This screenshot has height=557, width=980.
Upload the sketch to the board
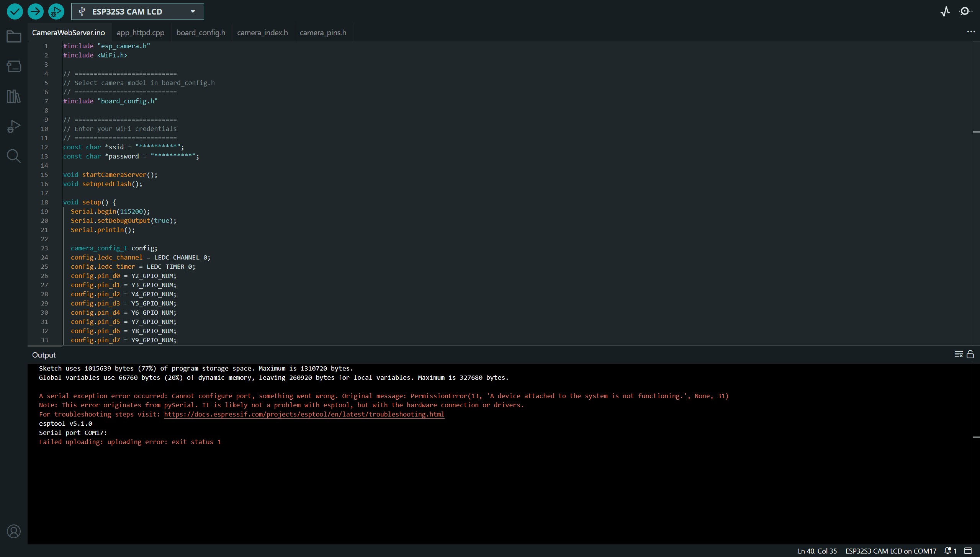coord(35,11)
